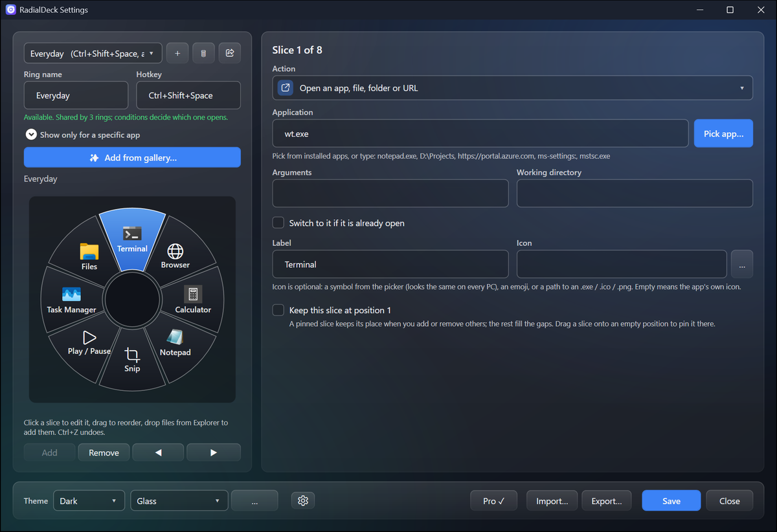Click the Pro ✓ button
This screenshot has height=532, width=777.
(493, 501)
